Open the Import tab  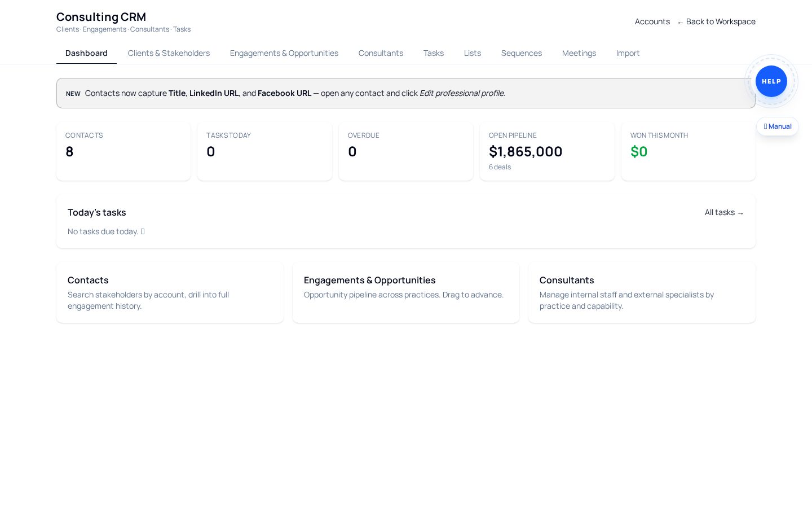[628, 53]
